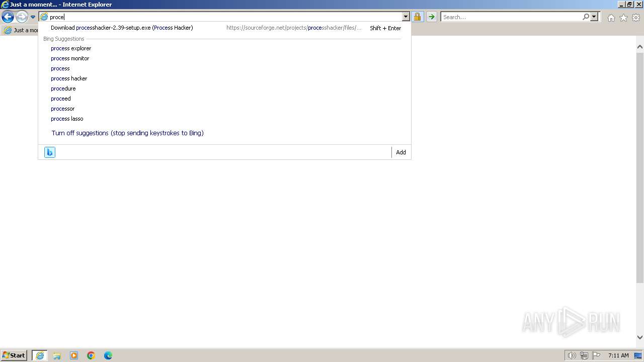Focus the Search box field
The height and width of the screenshot is (362, 644).
pyautogui.click(x=511, y=17)
